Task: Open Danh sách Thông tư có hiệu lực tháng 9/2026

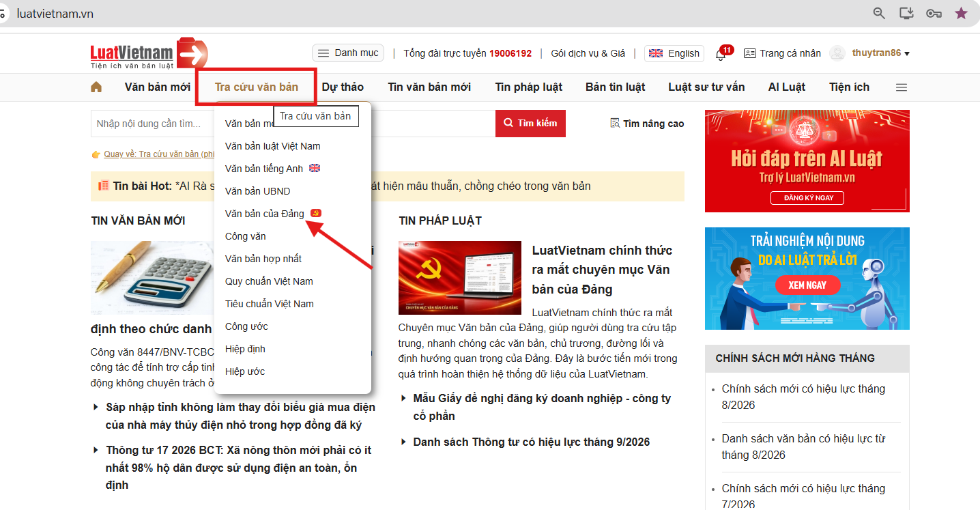Action: tap(532, 442)
